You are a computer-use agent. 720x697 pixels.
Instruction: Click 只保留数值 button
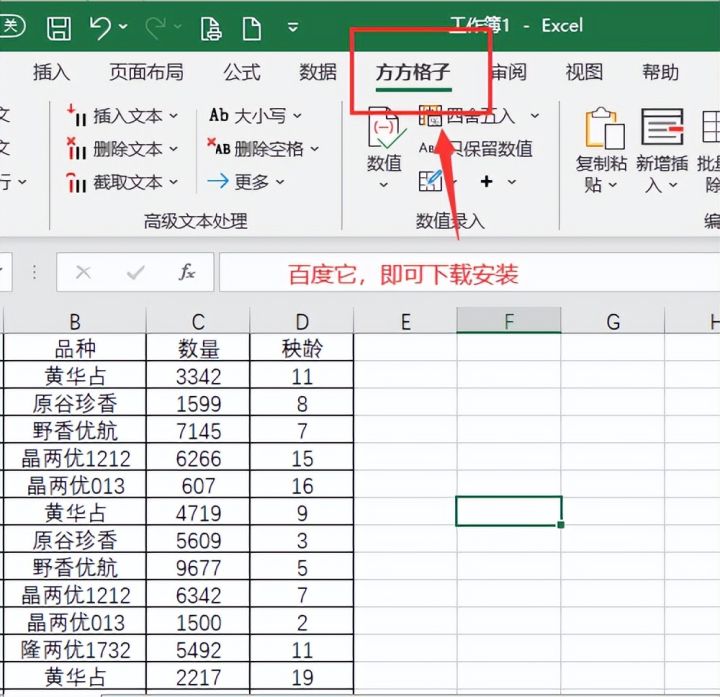point(476,148)
